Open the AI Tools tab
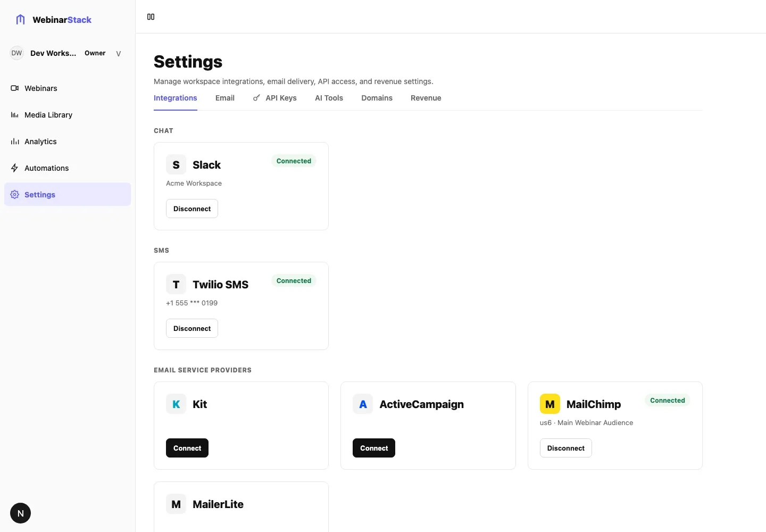Viewport: 766px width, 532px height. pos(329,98)
